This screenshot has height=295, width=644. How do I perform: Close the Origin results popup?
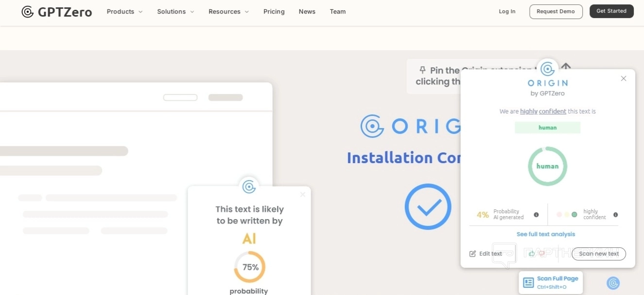tap(624, 78)
